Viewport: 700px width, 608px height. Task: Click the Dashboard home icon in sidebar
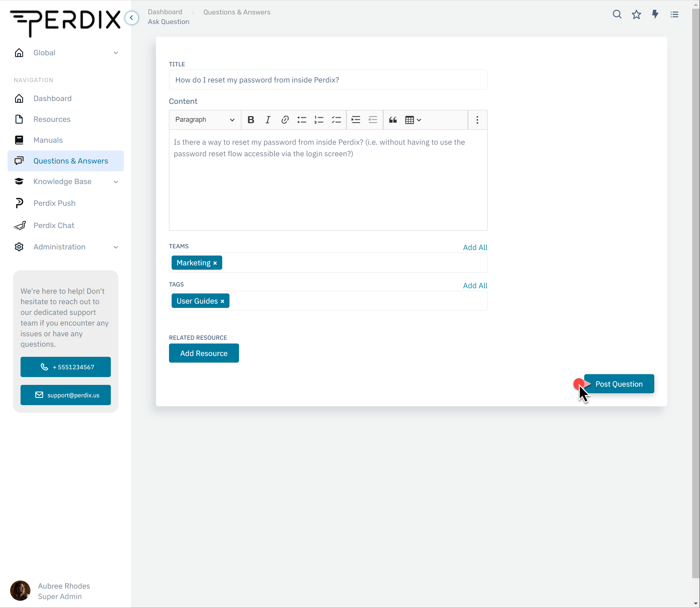(x=19, y=98)
